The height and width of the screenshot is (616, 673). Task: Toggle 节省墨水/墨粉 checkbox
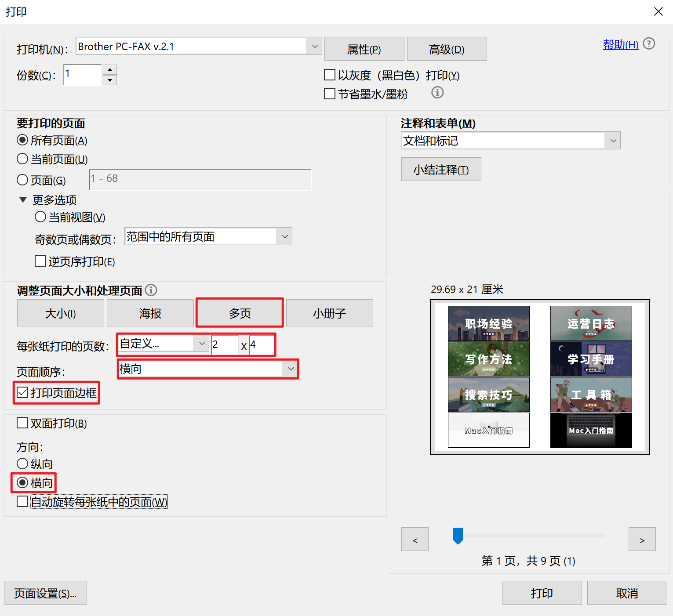point(330,94)
